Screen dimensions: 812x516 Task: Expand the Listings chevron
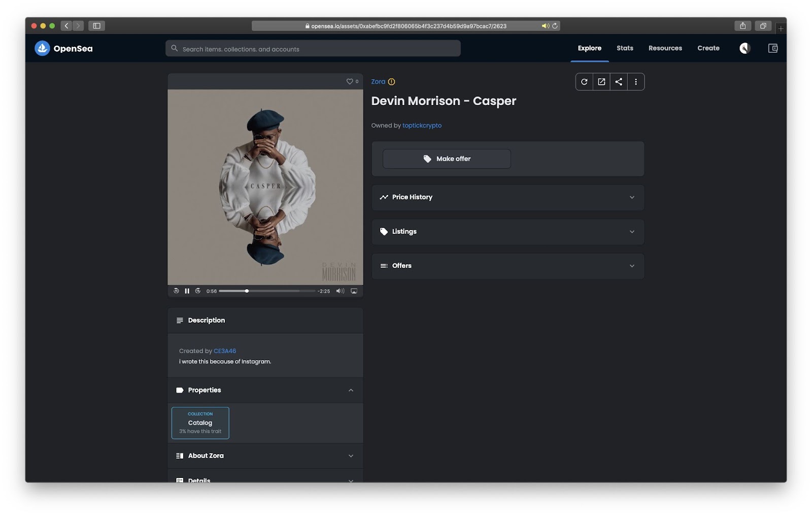[x=632, y=232]
